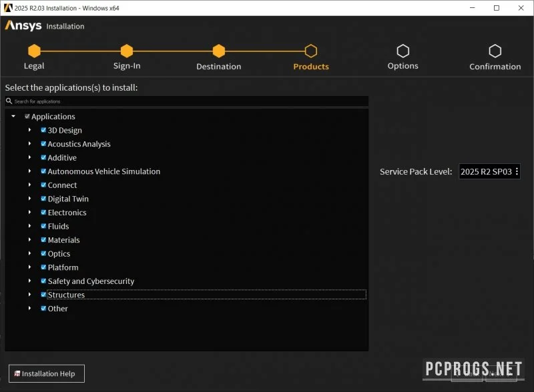The image size is (534, 392).
Task: Uncheck the Electronics checkbox
Action: coord(43,212)
